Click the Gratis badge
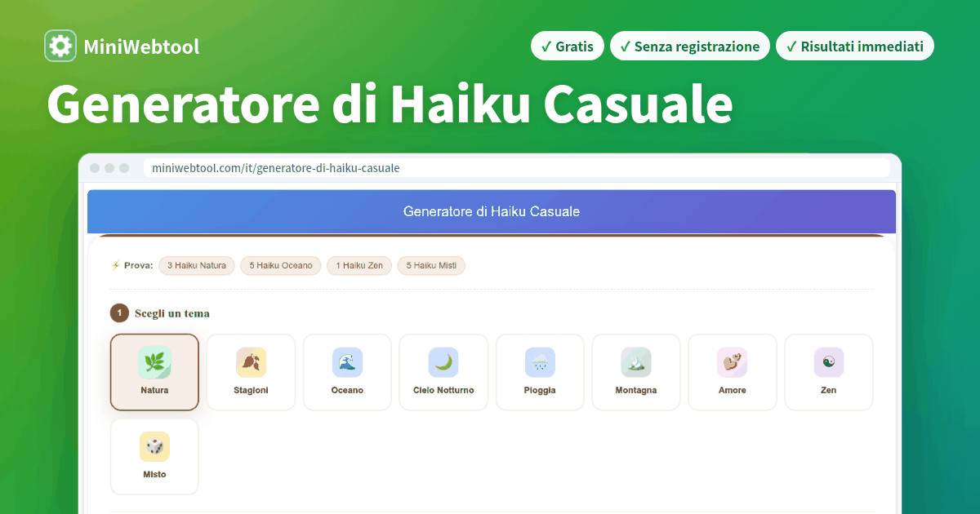Screen dimensions: 980x514 click(x=568, y=47)
